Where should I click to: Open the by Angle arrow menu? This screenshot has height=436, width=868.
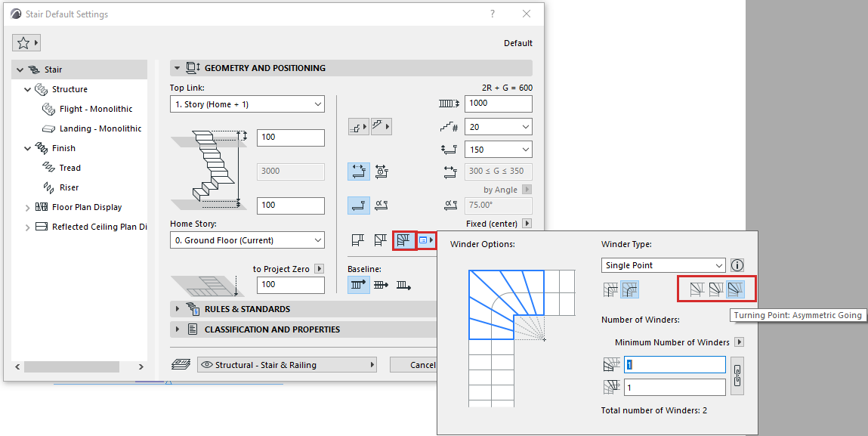(527, 190)
